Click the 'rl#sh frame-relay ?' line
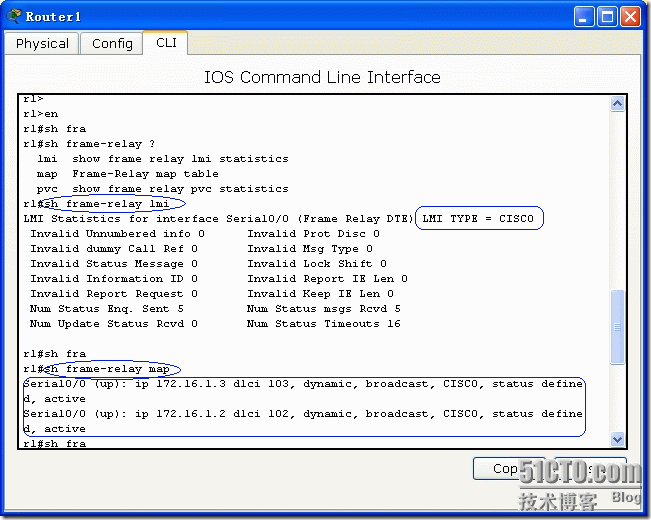 click(x=89, y=144)
